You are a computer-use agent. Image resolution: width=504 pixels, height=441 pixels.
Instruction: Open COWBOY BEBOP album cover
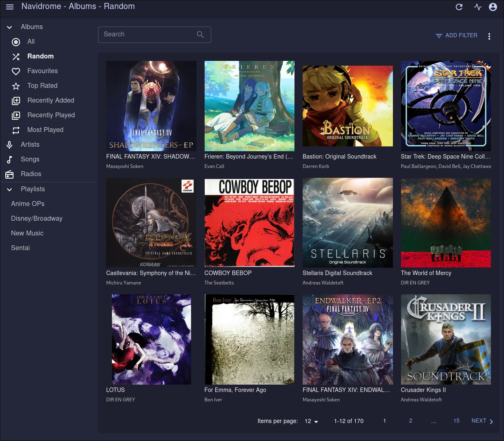tap(250, 223)
